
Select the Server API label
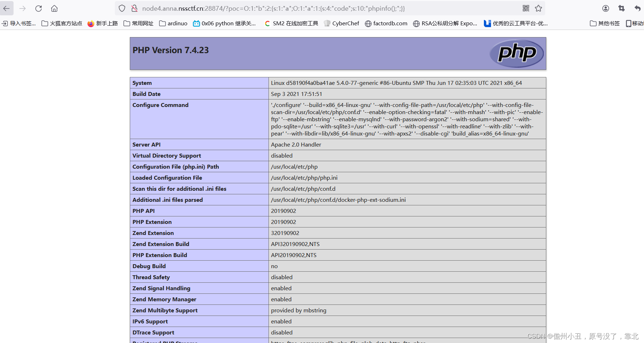pos(146,144)
